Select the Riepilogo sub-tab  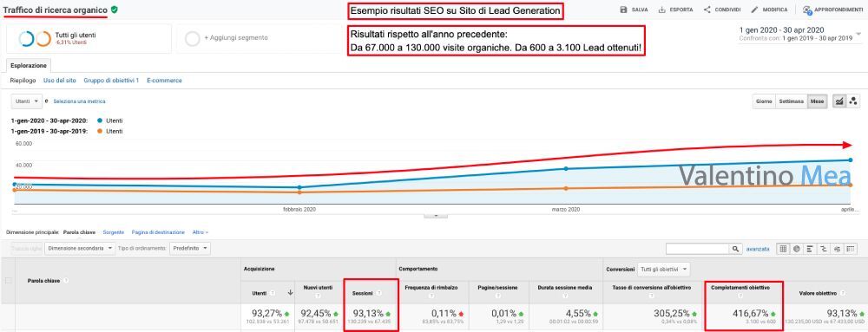point(23,81)
